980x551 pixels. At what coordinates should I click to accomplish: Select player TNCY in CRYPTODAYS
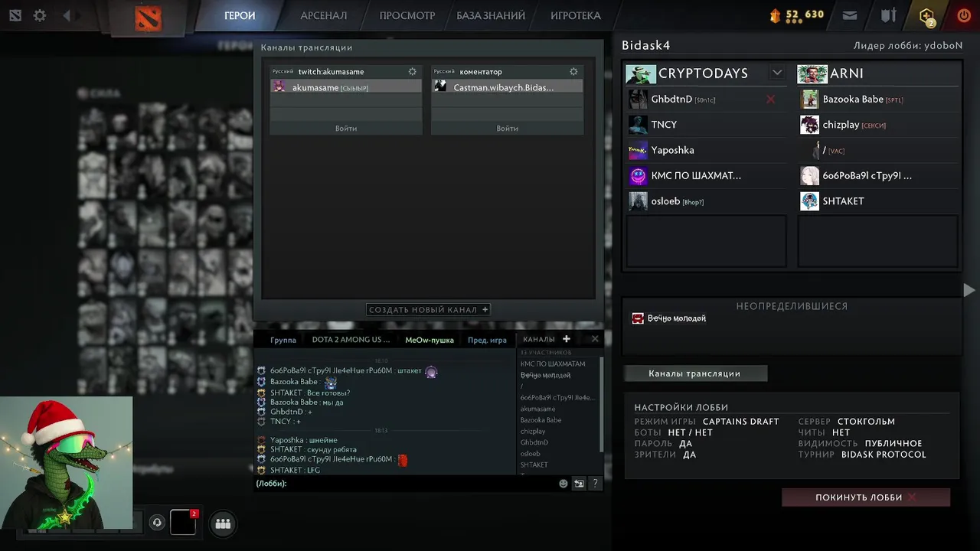click(x=707, y=125)
